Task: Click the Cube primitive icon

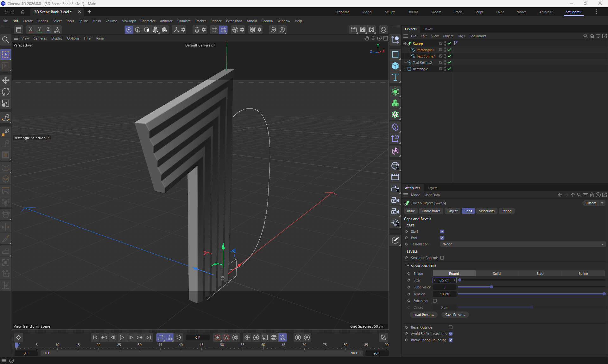Action: click(395, 66)
